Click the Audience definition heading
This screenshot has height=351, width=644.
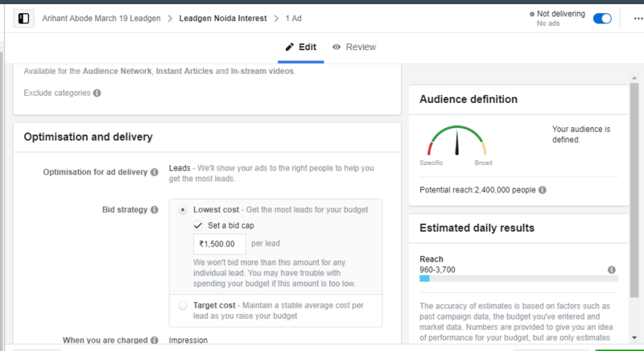pyautogui.click(x=469, y=99)
